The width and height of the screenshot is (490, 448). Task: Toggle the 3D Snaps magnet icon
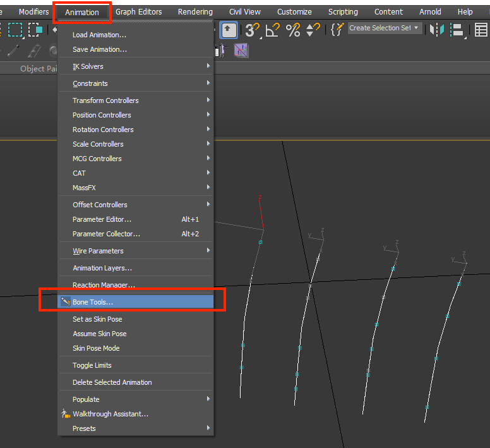coord(253,30)
